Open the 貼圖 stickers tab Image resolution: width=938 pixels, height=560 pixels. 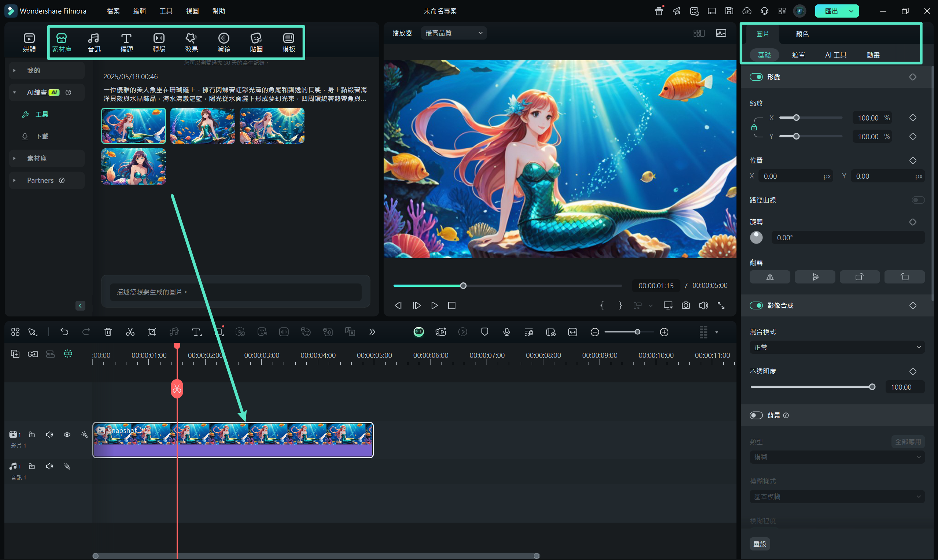[x=256, y=42]
